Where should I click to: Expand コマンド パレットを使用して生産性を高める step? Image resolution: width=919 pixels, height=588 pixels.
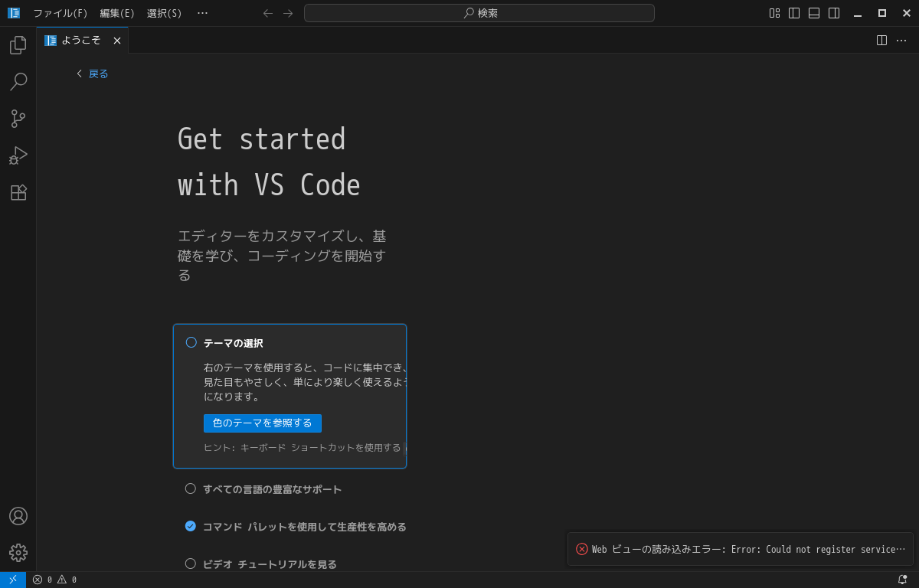pos(304,527)
